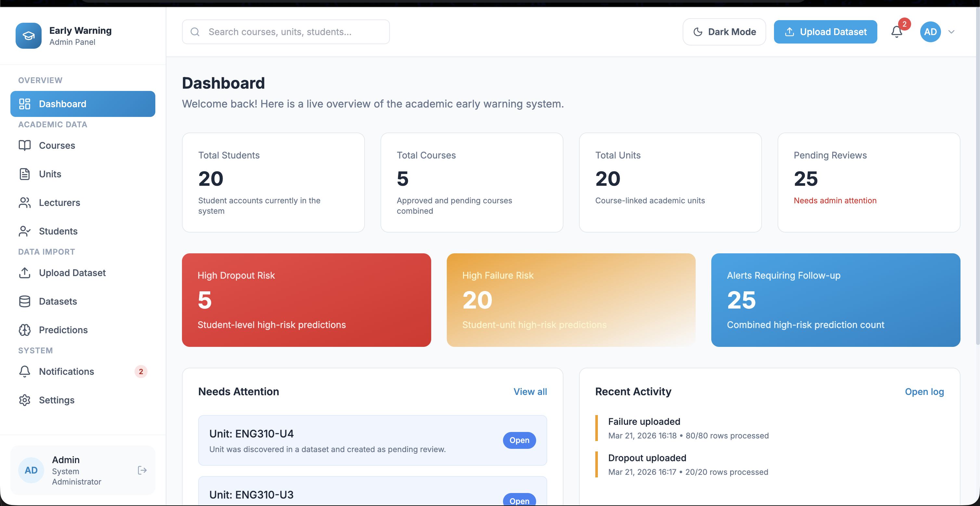The height and width of the screenshot is (506, 980).
Task: Click the page vertical scrollbar
Action: click(x=978, y=177)
